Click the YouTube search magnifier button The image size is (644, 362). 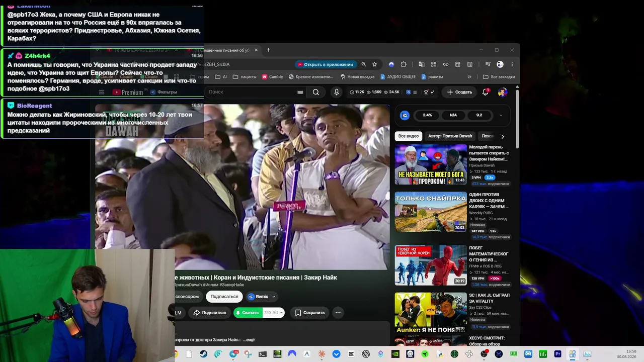pos(316,92)
